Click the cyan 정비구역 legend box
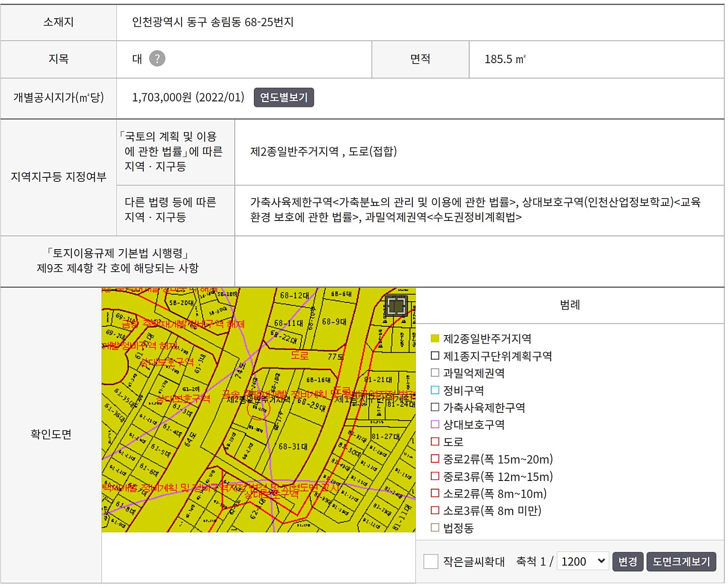728x586 pixels. [x=435, y=390]
